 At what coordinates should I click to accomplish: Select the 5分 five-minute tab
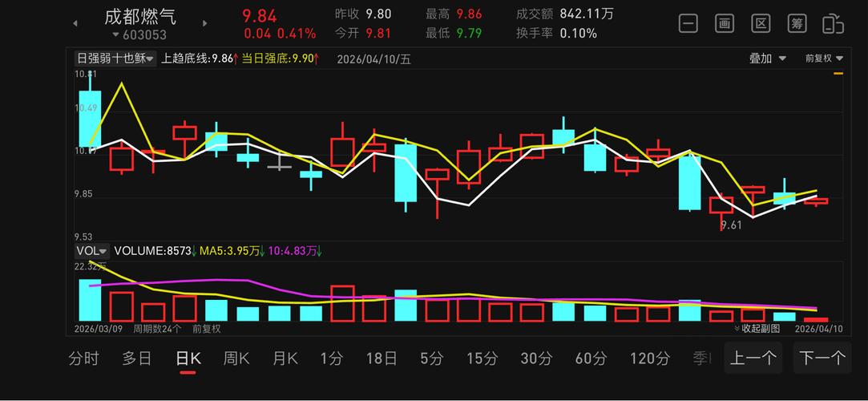pos(432,358)
